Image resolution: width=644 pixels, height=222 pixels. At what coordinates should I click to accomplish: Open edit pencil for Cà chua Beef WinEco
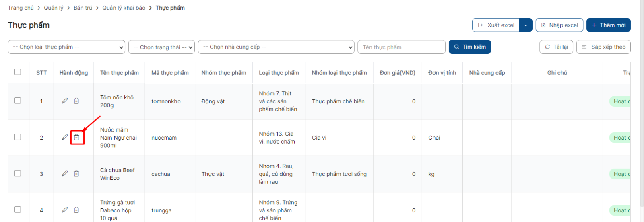point(65,173)
